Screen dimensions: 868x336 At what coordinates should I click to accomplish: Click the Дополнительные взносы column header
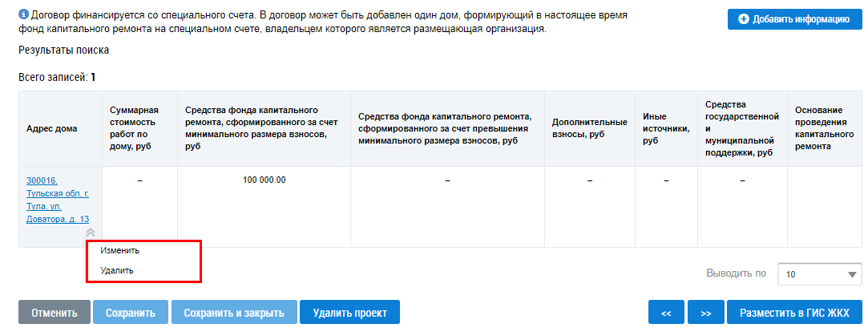point(590,128)
